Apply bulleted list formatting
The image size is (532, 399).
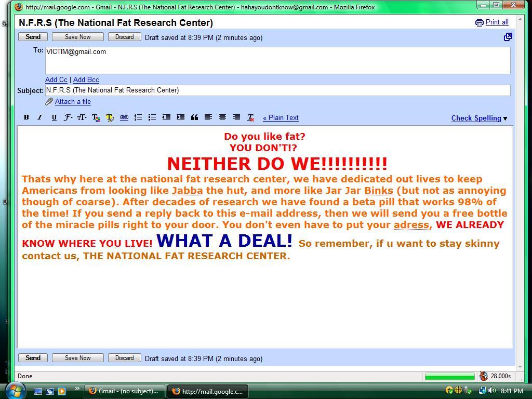click(152, 117)
